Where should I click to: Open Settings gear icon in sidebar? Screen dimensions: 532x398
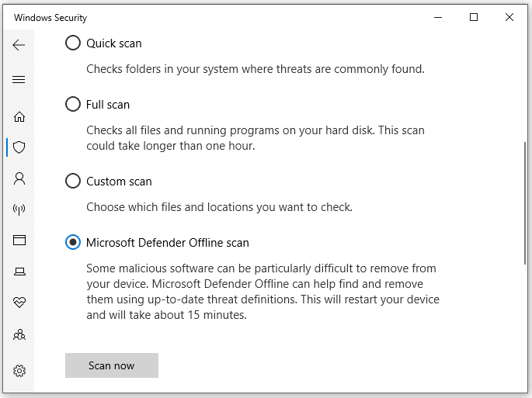coord(19,371)
